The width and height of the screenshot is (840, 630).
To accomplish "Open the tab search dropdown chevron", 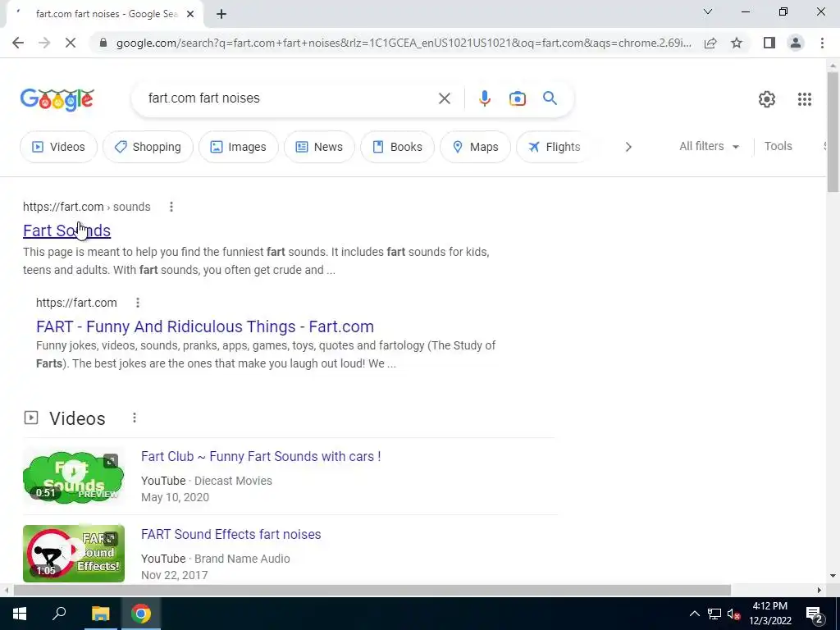I will coord(708,11).
